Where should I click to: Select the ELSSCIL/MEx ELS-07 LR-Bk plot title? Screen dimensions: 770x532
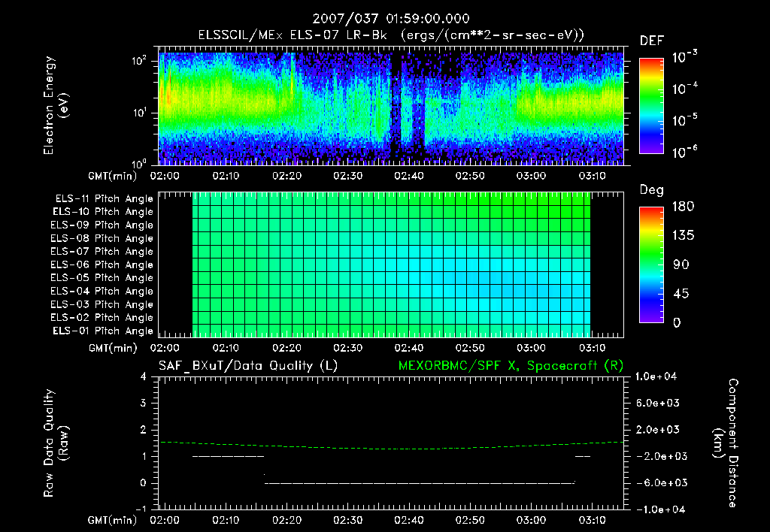click(391, 35)
